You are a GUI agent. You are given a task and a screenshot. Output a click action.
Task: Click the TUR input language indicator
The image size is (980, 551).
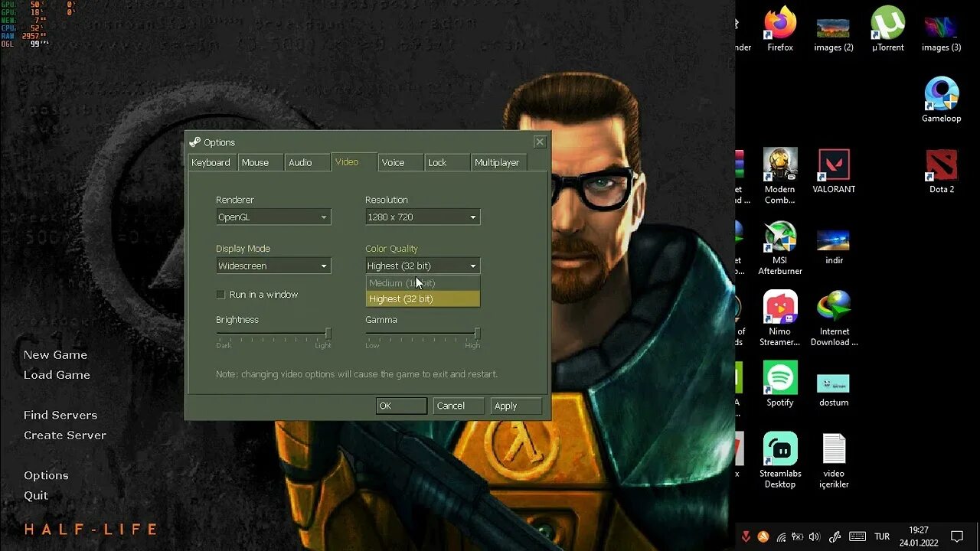click(882, 536)
